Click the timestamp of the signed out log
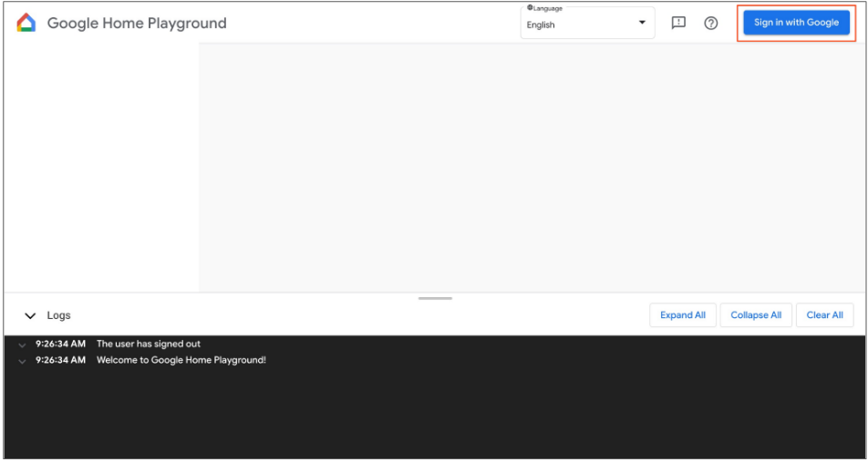Viewport: 868px width, 462px height. click(x=60, y=344)
